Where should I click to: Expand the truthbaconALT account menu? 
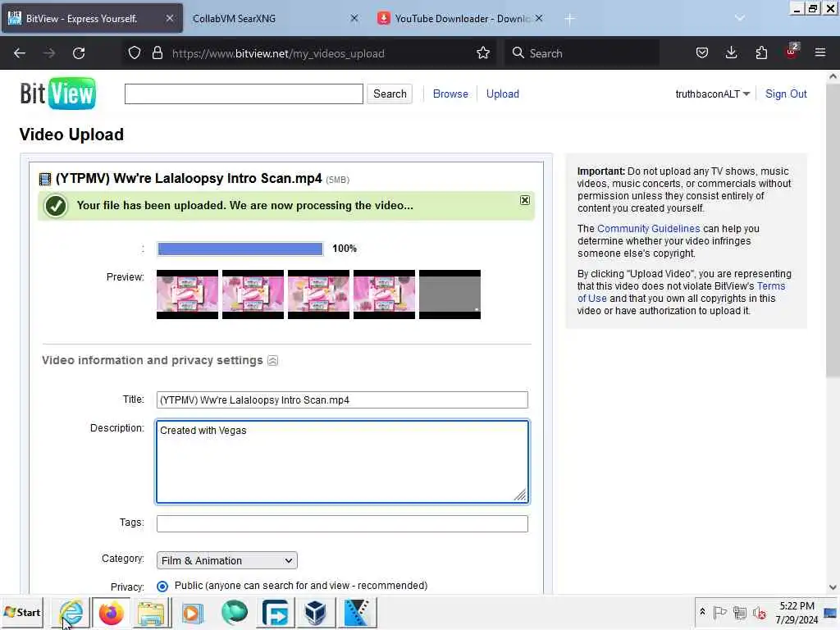pos(712,94)
